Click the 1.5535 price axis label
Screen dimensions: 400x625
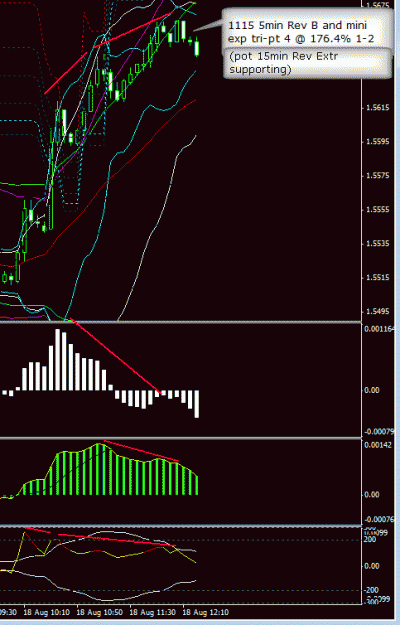click(x=377, y=244)
